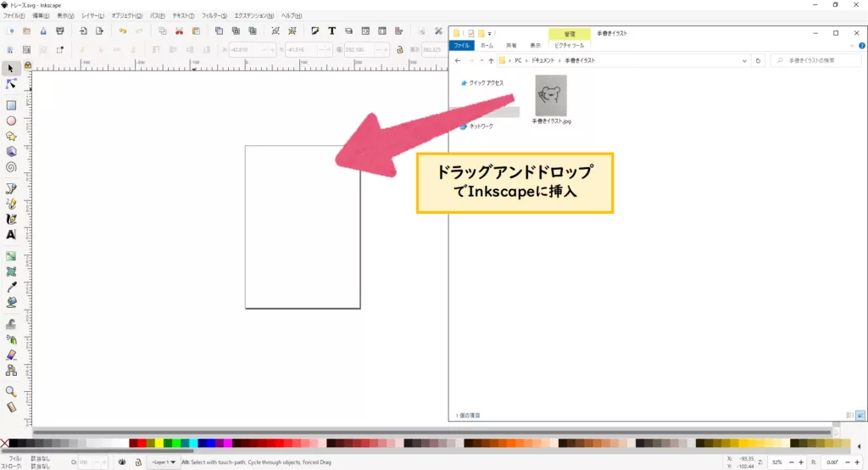Select the Tweak tool
The width and height of the screenshot is (868, 470).
[x=10, y=324]
